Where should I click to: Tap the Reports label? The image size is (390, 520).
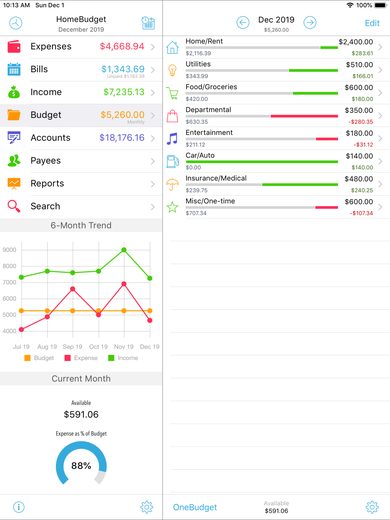click(x=47, y=183)
